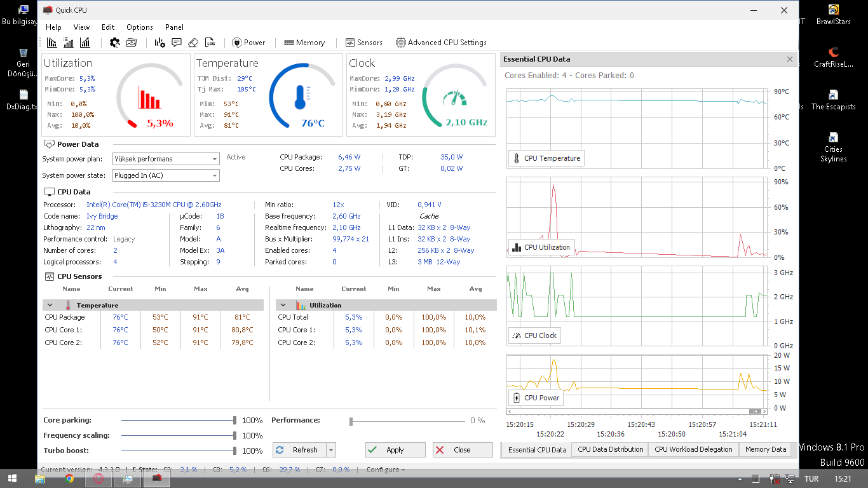The image size is (868, 488).
Task: Click the Power Data section icon
Action: click(49, 144)
